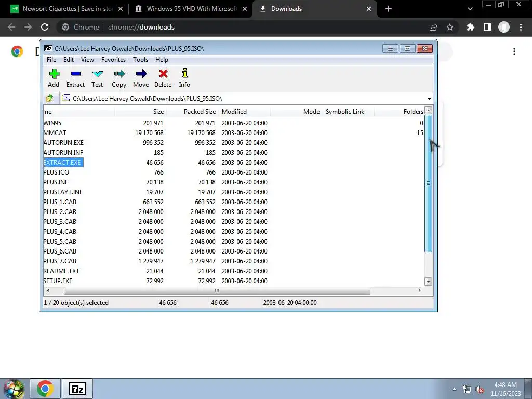Click the taskbar clock showing 4:48 AM
Viewport: 532px width, 399px height.
coord(506,389)
